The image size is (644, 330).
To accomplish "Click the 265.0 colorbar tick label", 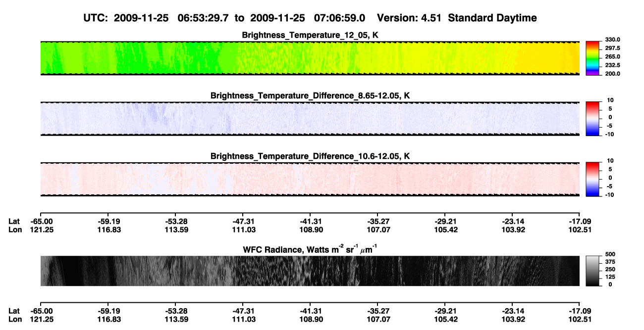I will [x=612, y=56].
